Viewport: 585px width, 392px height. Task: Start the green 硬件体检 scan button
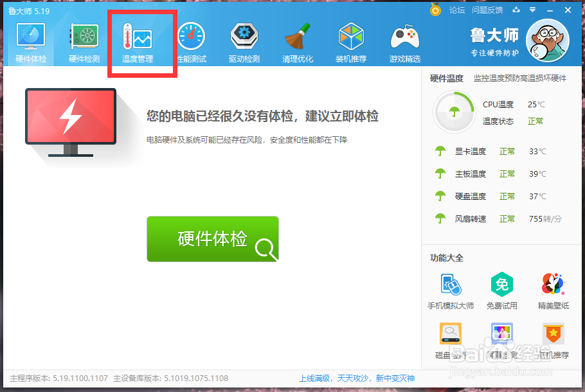click(x=213, y=238)
